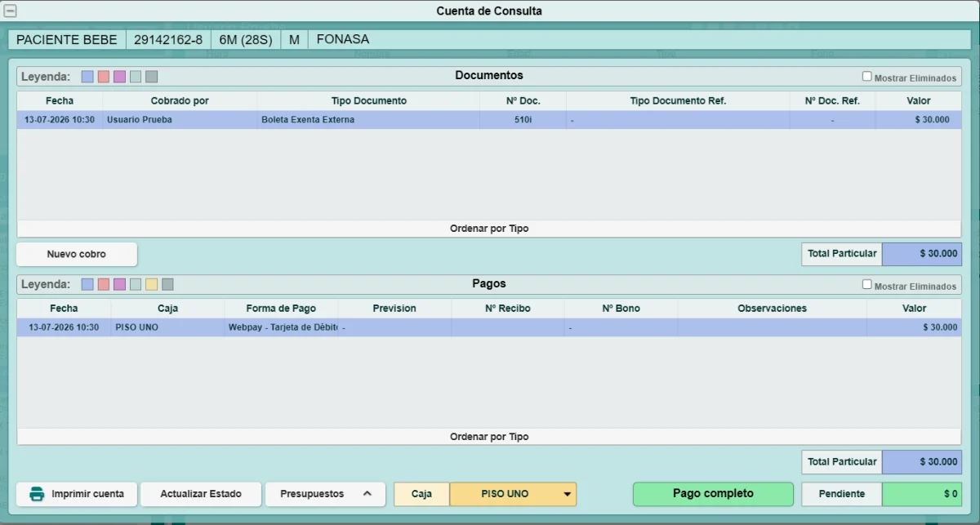Screen dimensions: 980x525
Task: Click Observaciones column header
Action: tap(772, 309)
